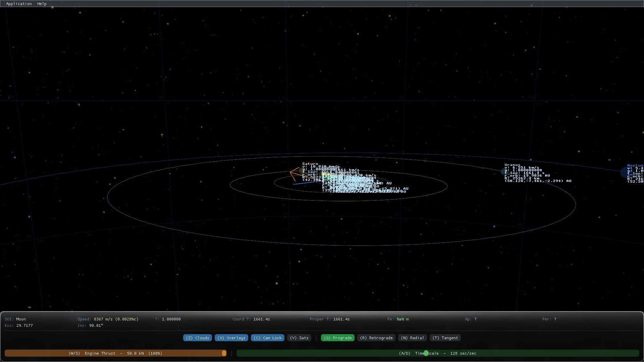Select the (G) Prograde orientation
This screenshot has width=644, height=362.
coord(338,338)
